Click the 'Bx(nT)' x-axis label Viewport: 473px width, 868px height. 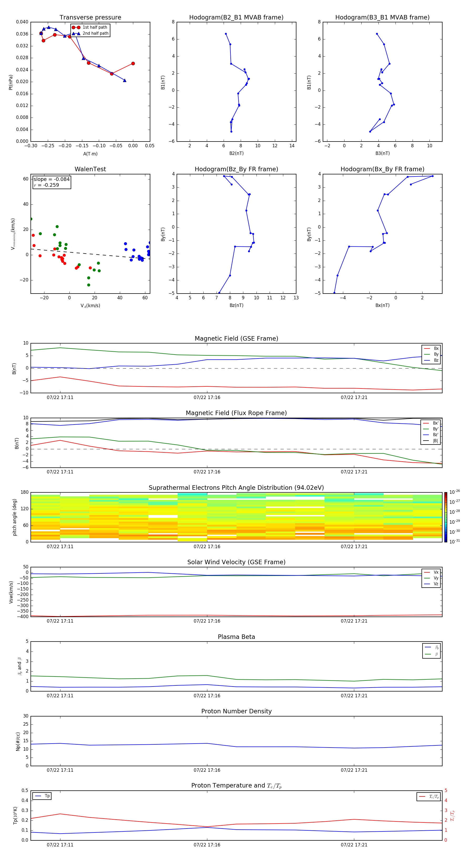(382, 305)
